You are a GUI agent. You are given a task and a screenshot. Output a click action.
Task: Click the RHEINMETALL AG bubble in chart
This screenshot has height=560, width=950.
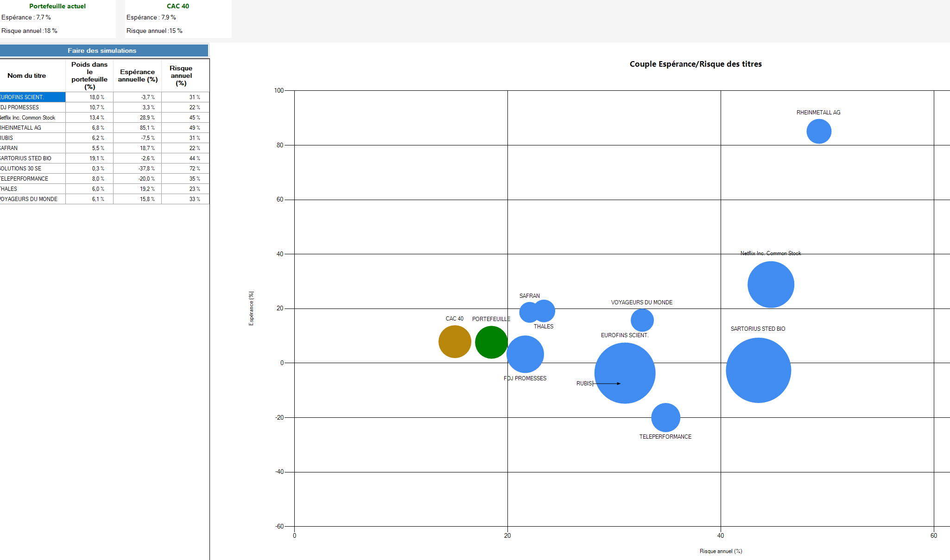click(x=819, y=132)
